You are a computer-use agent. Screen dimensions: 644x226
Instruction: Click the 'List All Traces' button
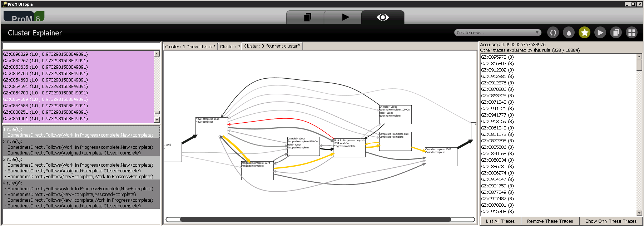click(x=500, y=221)
